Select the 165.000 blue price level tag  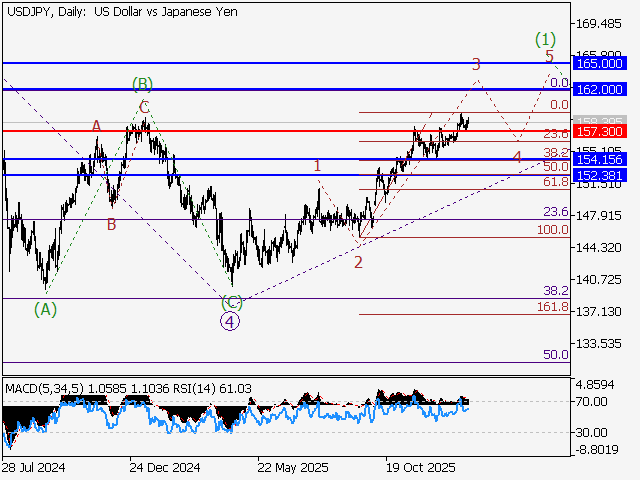(x=601, y=62)
